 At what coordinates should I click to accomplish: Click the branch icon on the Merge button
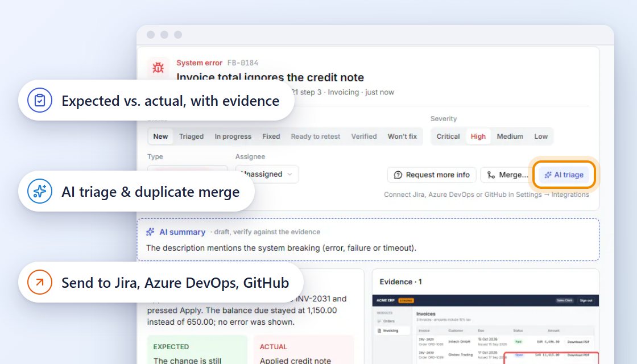(x=491, y=175)
